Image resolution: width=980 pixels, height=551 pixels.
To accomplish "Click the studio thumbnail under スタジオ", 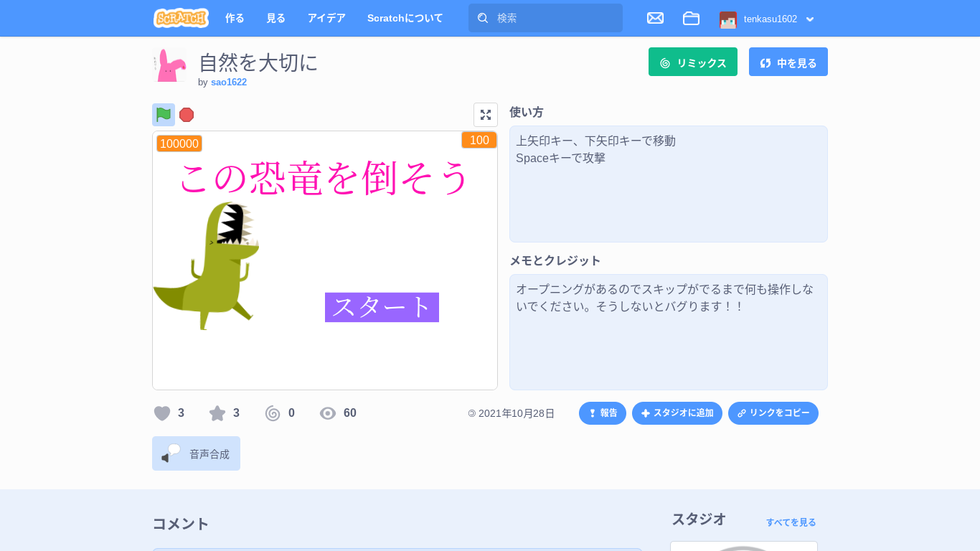I will (x=744, y=546).
